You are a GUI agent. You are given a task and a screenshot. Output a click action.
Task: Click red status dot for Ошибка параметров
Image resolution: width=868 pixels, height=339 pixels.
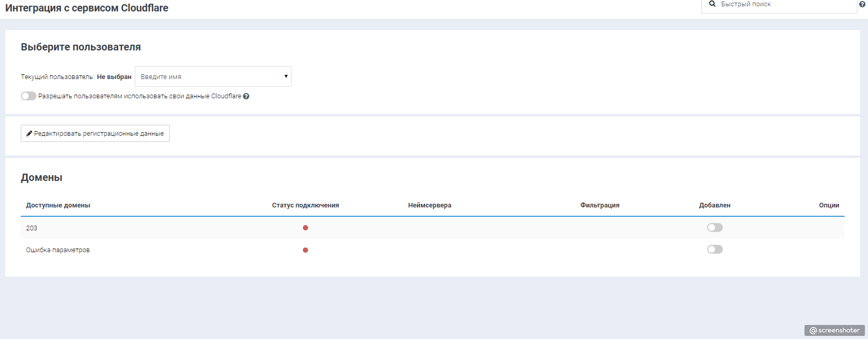point(305,250)
